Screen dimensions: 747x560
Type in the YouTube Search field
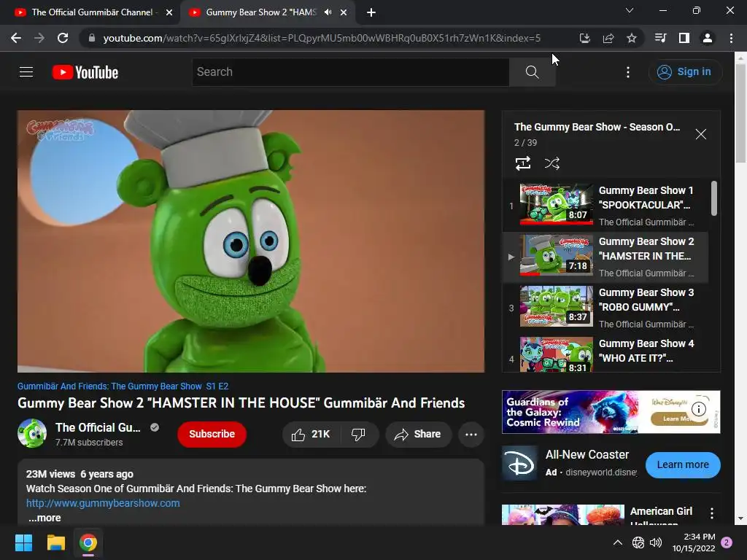[x=351, y=72]
